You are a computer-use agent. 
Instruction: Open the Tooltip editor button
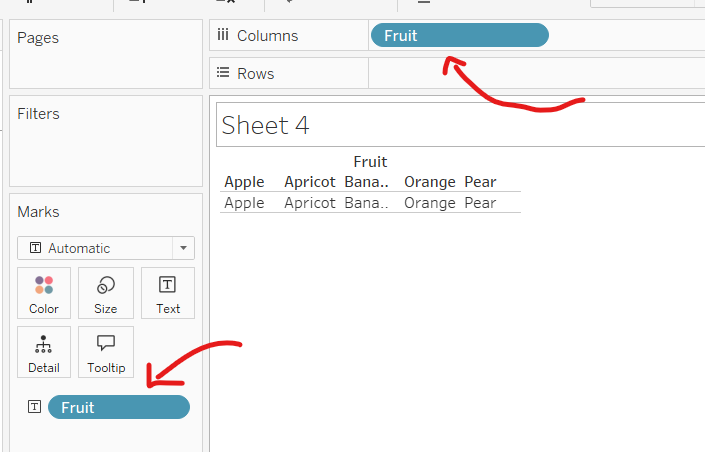click(x=106, y=352)
